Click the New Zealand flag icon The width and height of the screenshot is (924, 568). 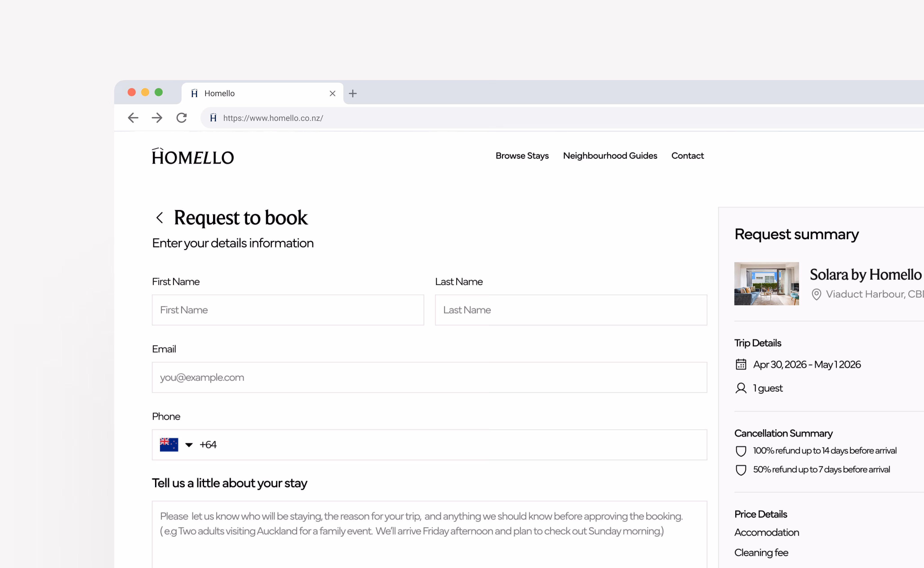click(169, 445)
